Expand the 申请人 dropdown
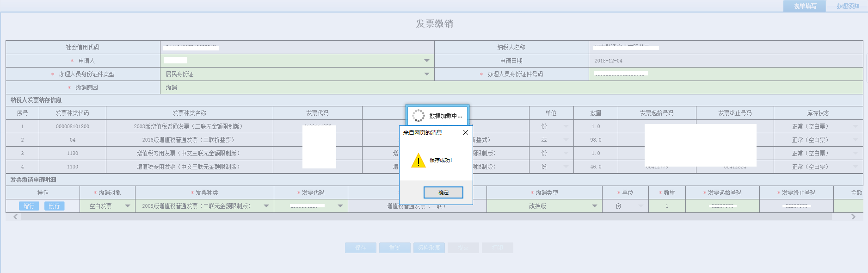Viewport: 868px width, 273px height. coord(426,61)
